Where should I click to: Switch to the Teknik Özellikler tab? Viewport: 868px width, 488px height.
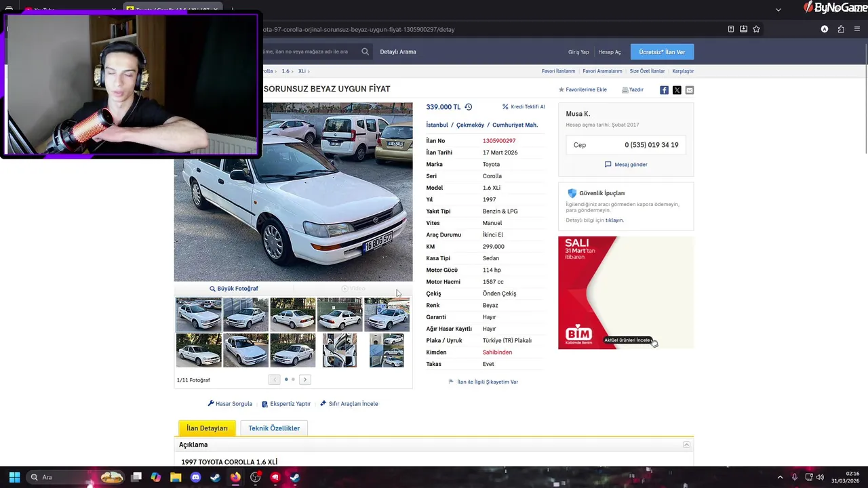274,428
